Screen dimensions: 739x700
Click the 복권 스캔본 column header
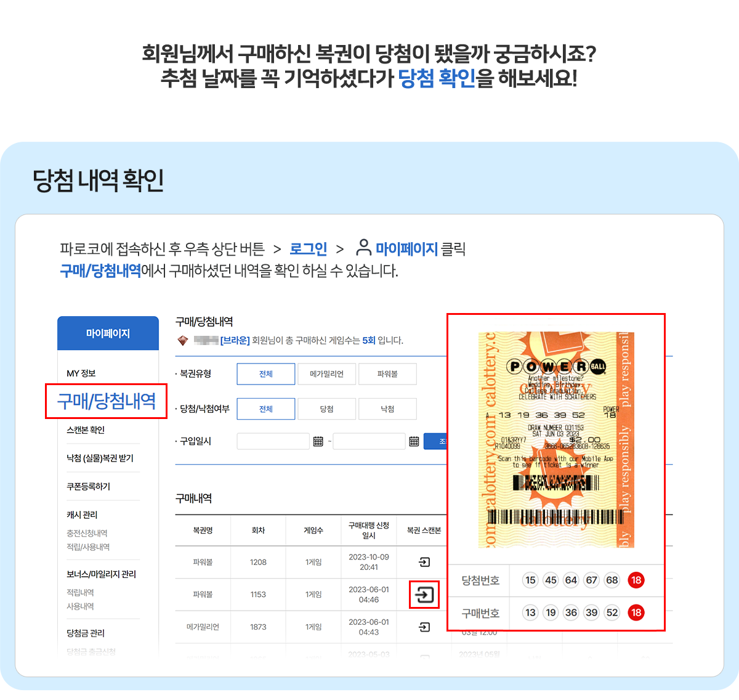pos(424,531)
